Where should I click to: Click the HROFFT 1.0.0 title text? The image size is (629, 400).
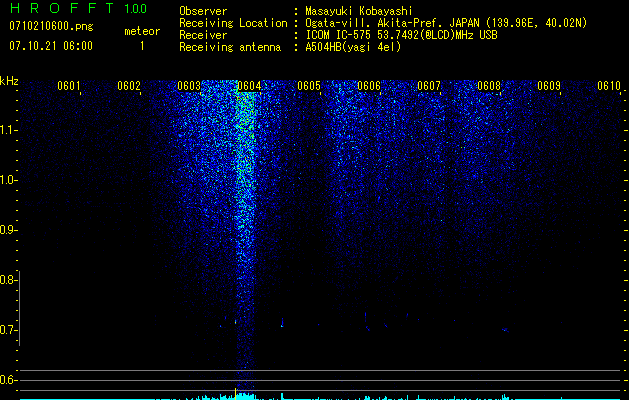(x=78, y=8)
